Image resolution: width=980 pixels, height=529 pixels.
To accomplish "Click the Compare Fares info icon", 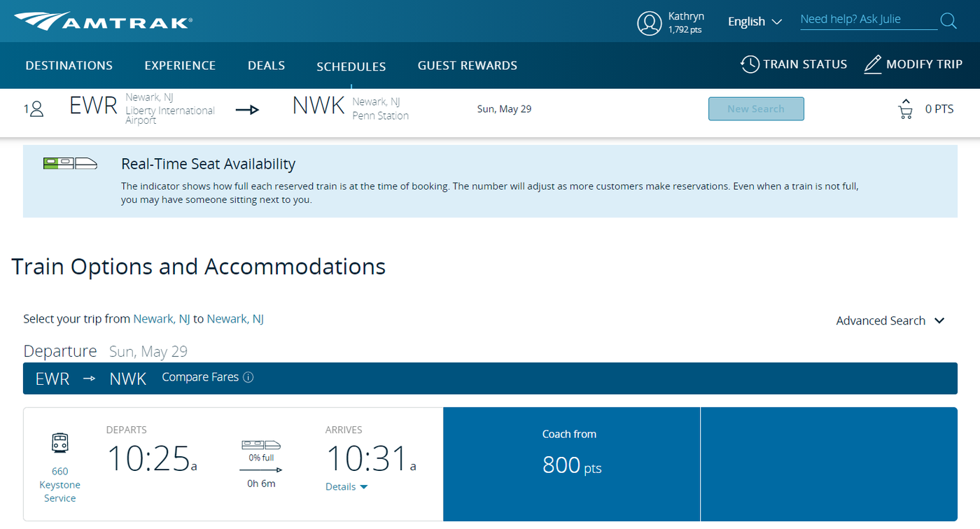I will click(x=248, y=377).
